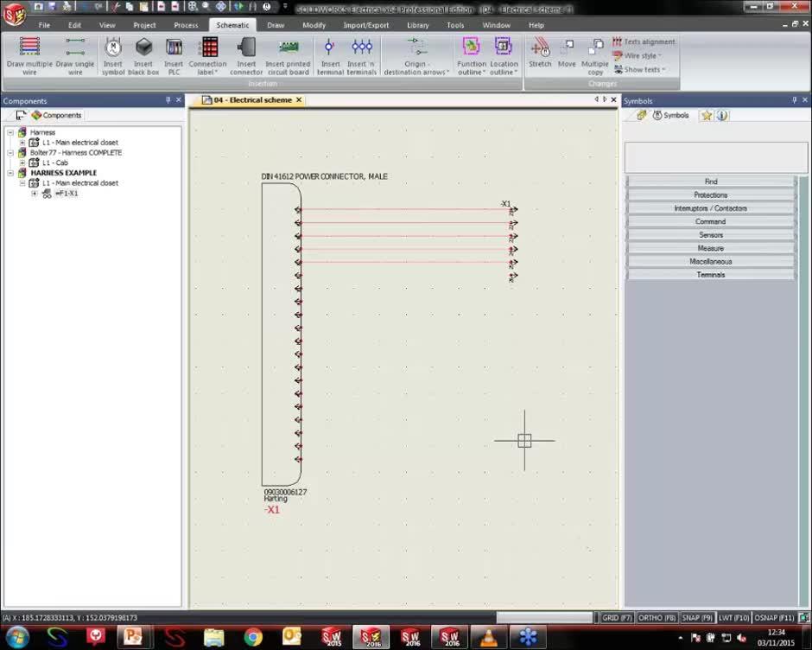Select the Draw single wire tool
This screenshot has width=812, height=650.
[76, 54]
